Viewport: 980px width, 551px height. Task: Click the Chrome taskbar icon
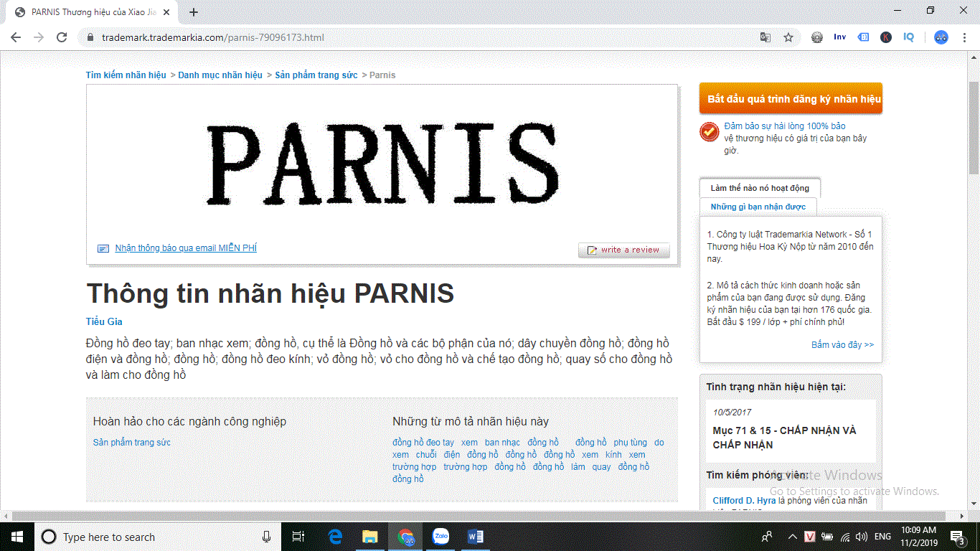405,537
